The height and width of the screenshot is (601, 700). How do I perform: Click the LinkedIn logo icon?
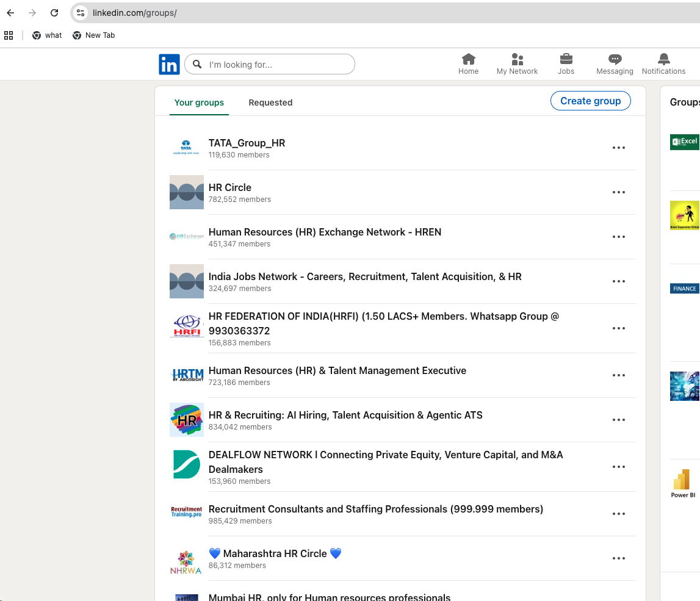click(x=169, y=64)
